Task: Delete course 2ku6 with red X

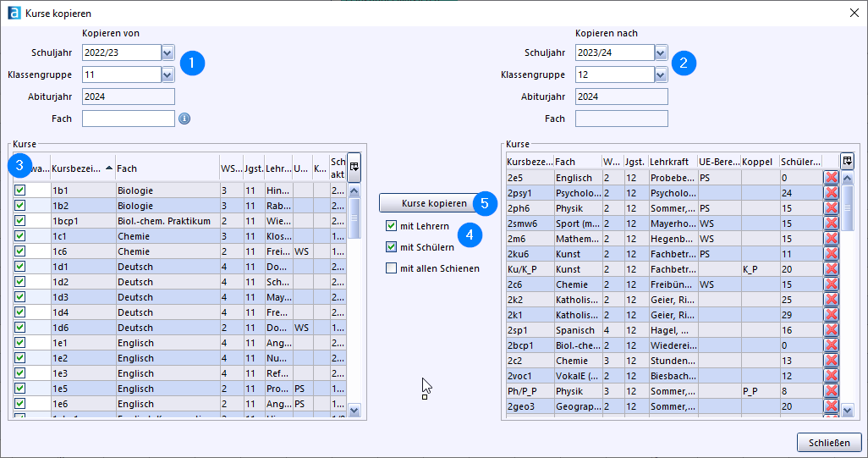Action: click(x=831, y=254)
